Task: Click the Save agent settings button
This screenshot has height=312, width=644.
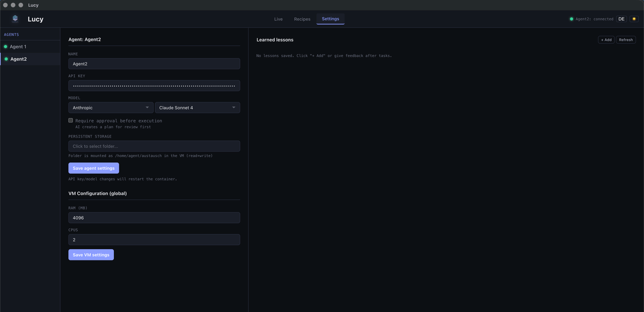Action: point(93,168)
